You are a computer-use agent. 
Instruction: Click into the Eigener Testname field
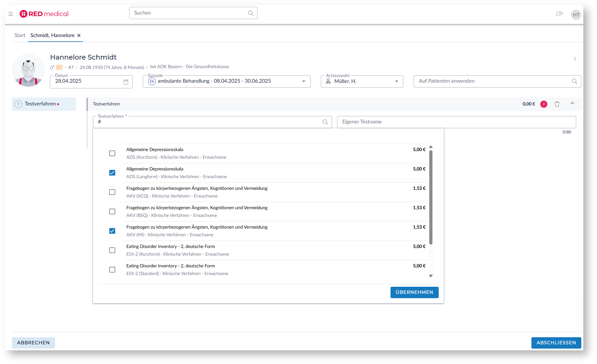point(456,122)
